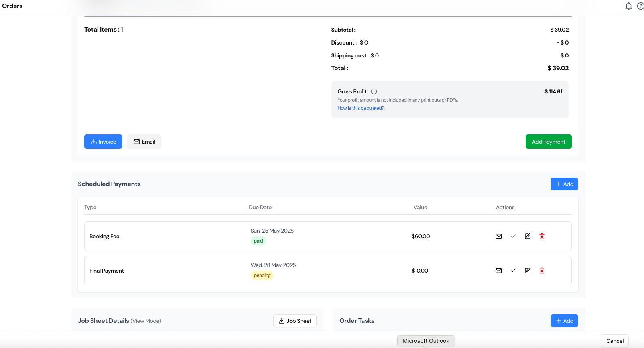Mark Final Payment as paid checkmark
Image resolution: width=644 pixels, height=348 pixels.
click(x=513, y=271)
